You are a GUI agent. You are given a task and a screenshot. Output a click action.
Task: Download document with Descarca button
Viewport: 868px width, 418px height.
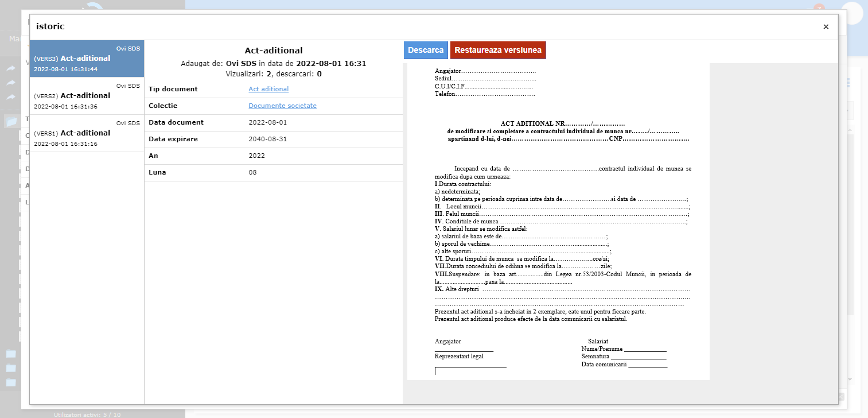[426, 50]
